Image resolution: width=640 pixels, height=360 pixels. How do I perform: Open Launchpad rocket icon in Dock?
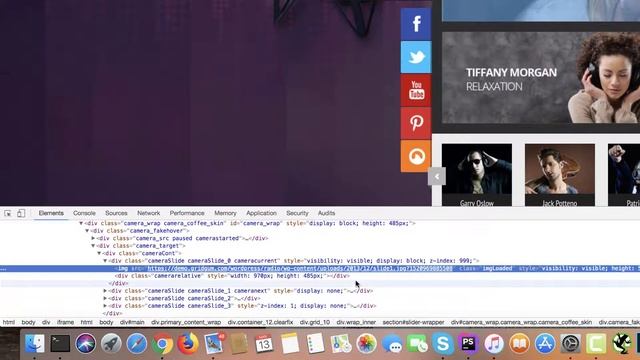click(x=111, y=344)
